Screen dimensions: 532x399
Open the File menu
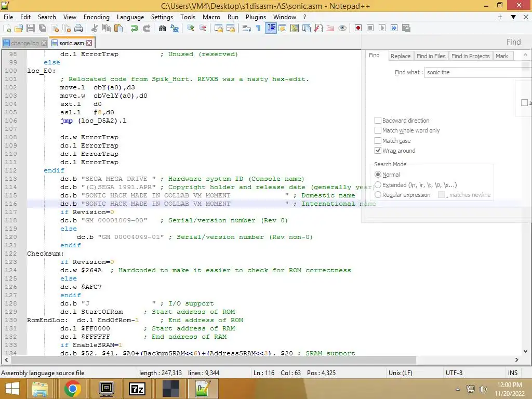pyautogui.click(x=8, y=17)
